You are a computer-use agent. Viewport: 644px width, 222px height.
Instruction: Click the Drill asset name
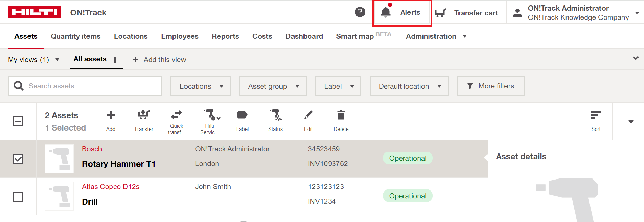pos(90,202)
